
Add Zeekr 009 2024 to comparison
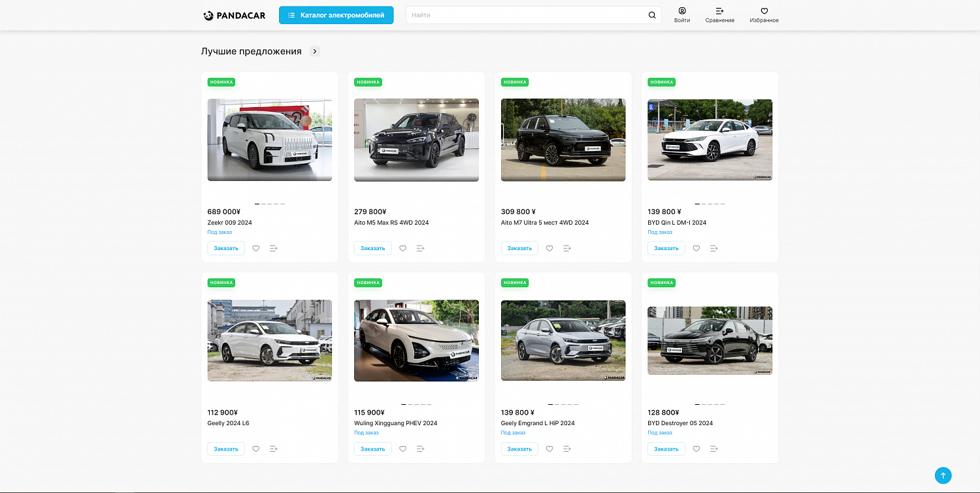[274, 248]
